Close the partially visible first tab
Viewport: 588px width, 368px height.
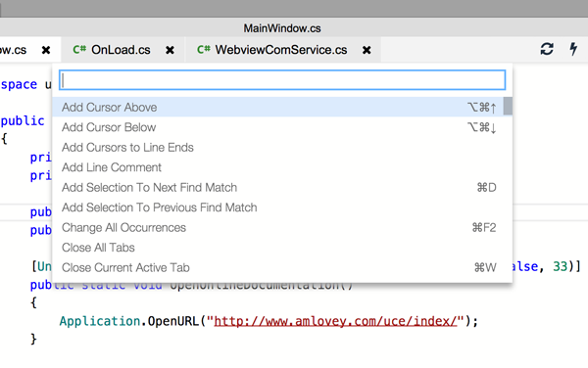46,50
